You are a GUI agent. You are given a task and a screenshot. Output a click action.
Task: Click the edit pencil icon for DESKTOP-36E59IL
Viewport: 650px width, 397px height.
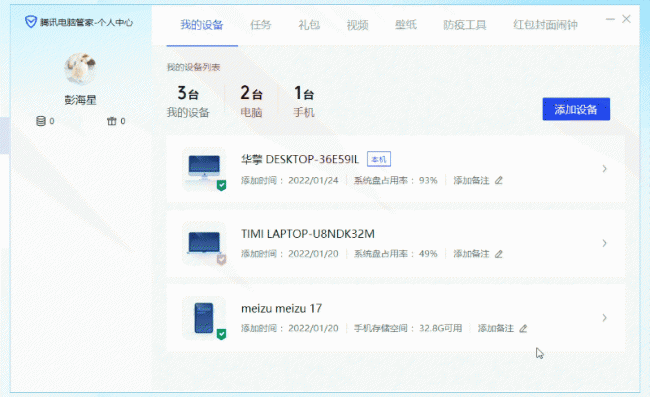point(499,180)
